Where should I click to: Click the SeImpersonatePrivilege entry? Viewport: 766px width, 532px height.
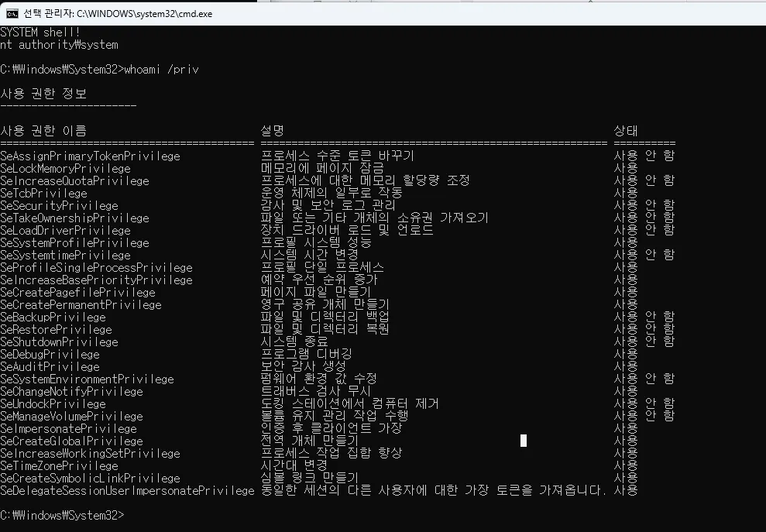[68, 428]
